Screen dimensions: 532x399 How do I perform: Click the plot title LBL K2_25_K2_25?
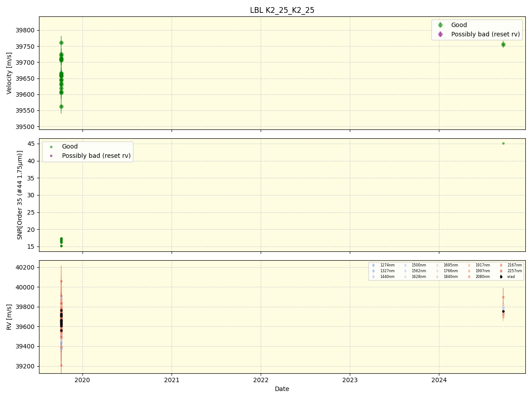point(282,10)
